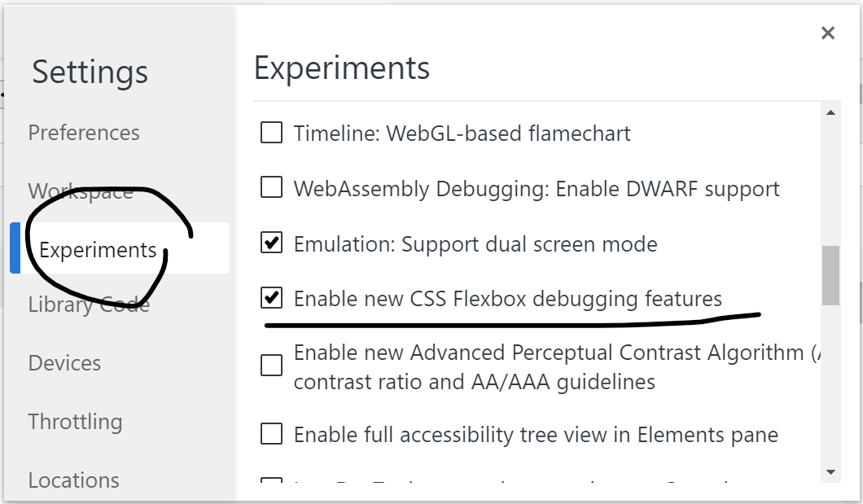Enable the WebGL-based flamechart experiment
The height and width of the screenshot is (504, 863).
click(x=269, y=133)
